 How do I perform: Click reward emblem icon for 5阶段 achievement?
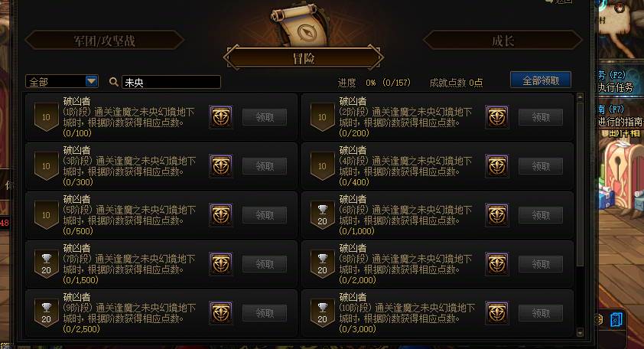click(x=221, y=215)
